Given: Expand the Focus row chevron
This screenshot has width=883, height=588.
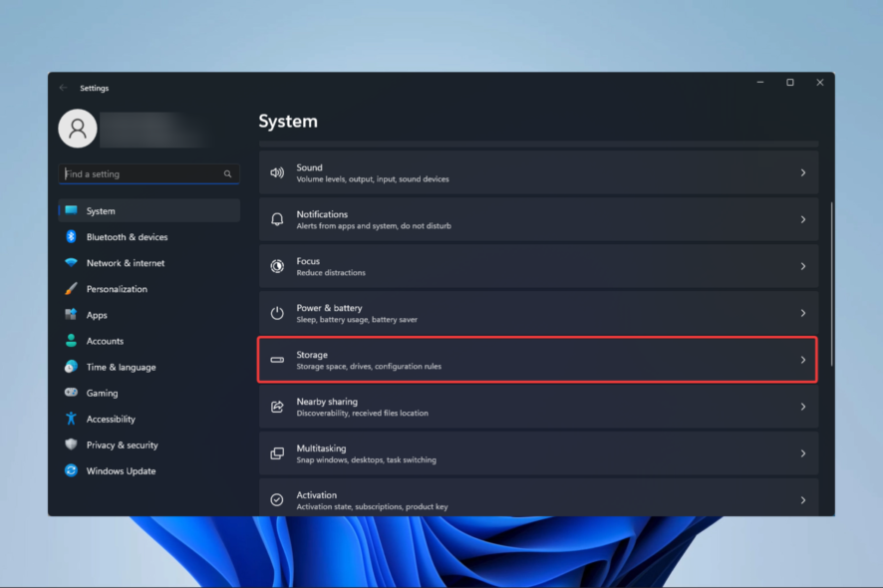Looking at the screenshot, I should (803, 266).
